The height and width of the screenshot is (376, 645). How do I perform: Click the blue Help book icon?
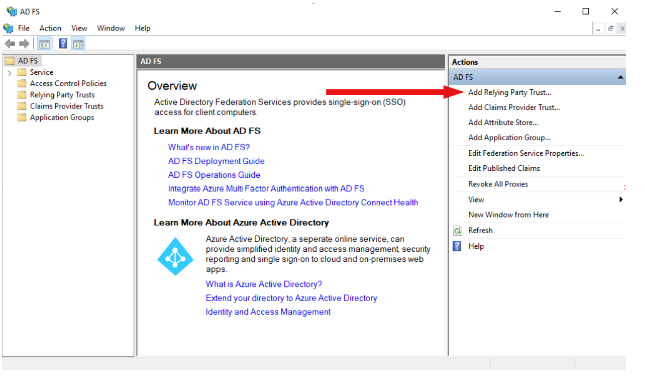[457, 246]
